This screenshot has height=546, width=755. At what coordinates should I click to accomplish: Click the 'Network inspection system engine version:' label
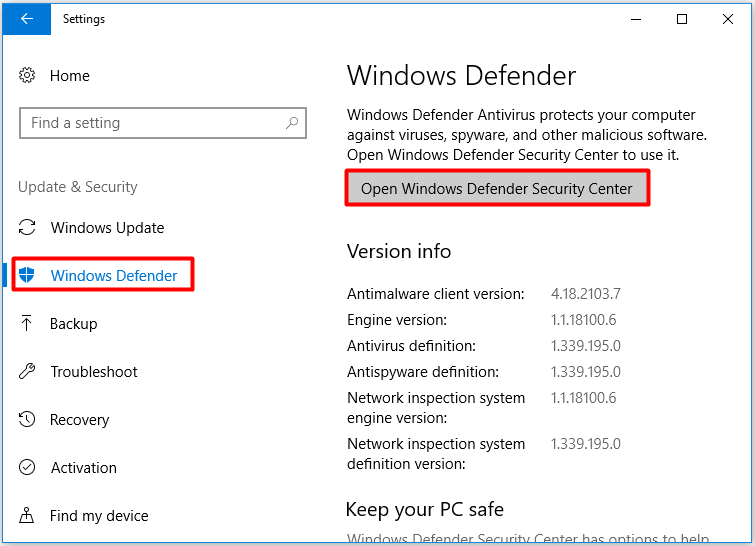tap(436, 408)
